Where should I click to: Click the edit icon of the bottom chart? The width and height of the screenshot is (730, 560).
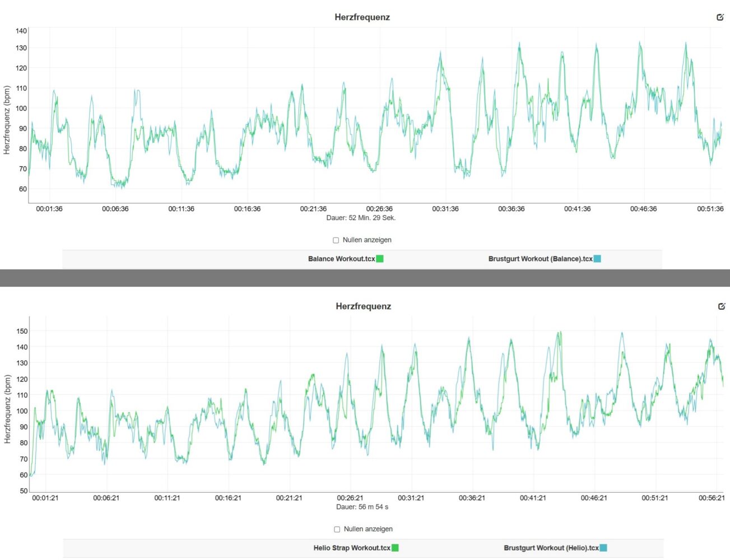(722, 306)
